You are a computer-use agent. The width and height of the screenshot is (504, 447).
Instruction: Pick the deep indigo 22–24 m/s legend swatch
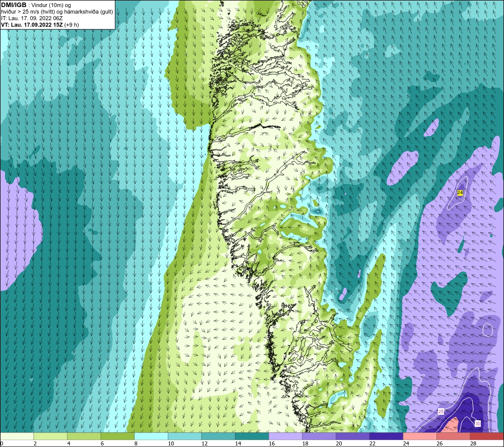pyautogui.click(x=387, y=436)
